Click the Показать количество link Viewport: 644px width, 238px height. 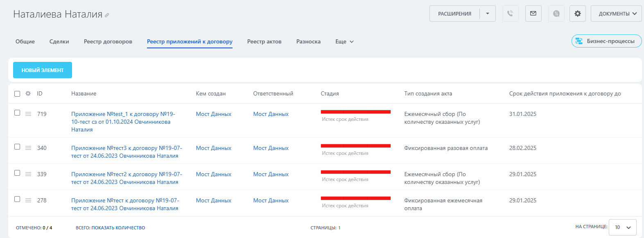118,228
